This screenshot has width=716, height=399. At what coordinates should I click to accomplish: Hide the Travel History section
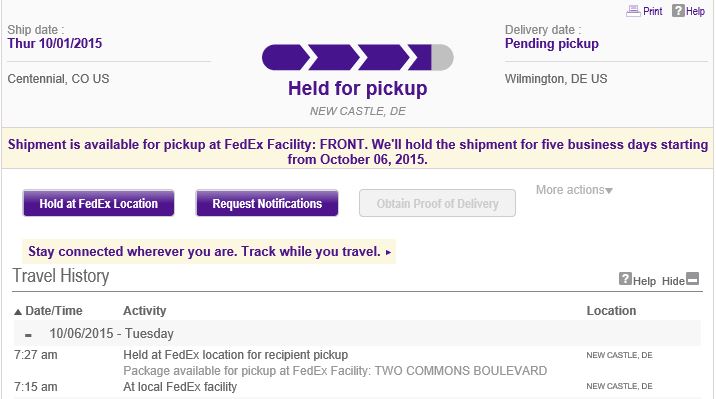click(x=673, y=281)
